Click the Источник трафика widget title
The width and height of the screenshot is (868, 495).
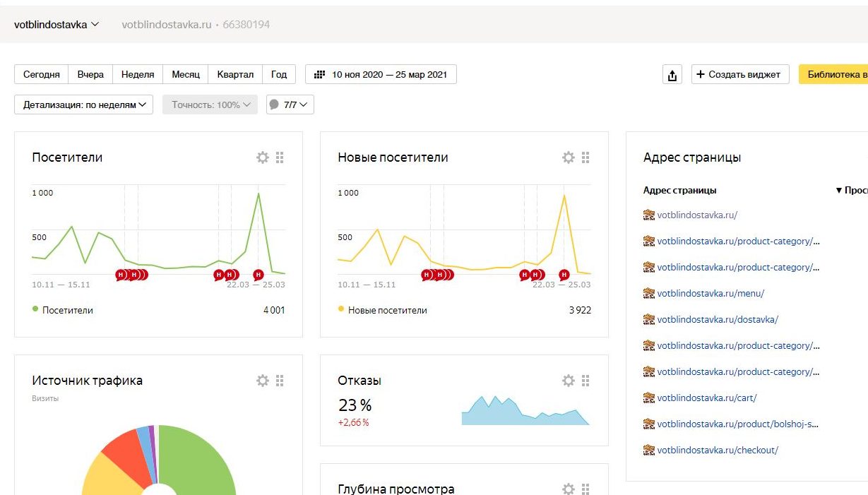click(87, 381)
